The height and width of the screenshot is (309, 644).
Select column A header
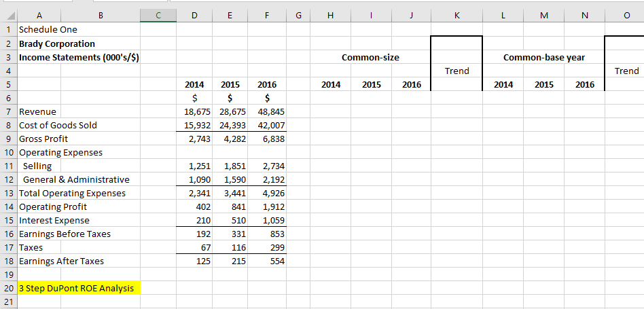pos(39,16)
